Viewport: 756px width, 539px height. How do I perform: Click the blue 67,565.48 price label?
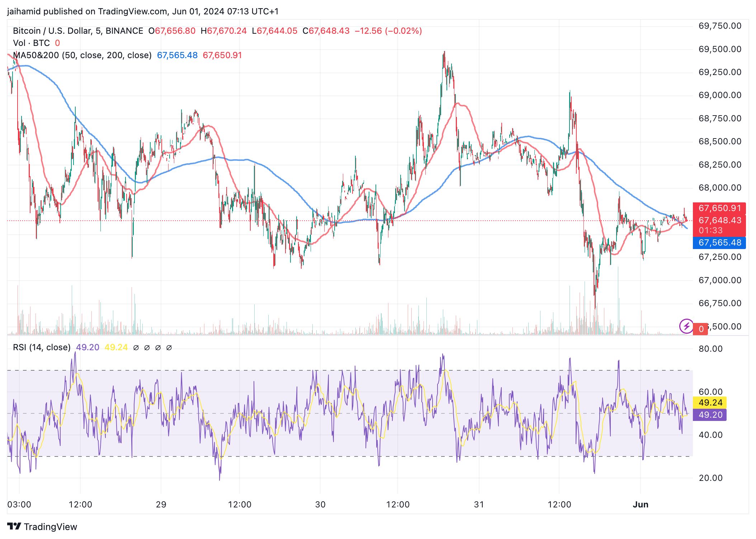click(x=719, y=243)
